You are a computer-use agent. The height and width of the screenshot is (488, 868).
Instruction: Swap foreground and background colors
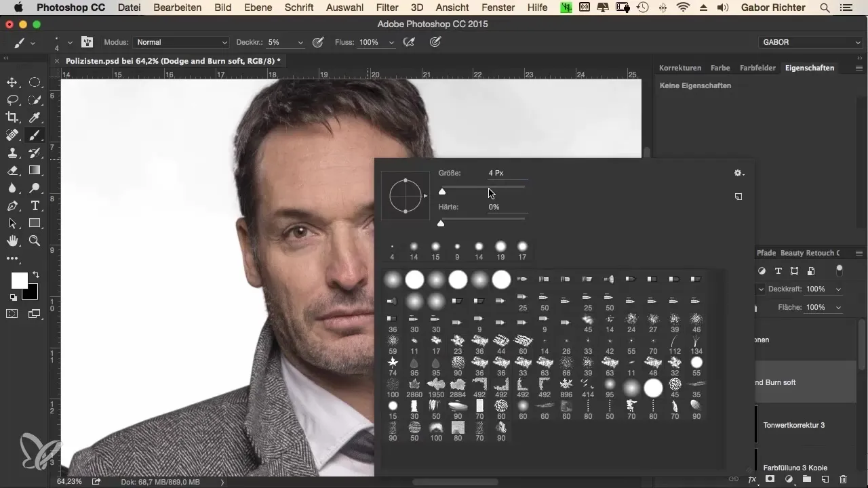point(35,275)
